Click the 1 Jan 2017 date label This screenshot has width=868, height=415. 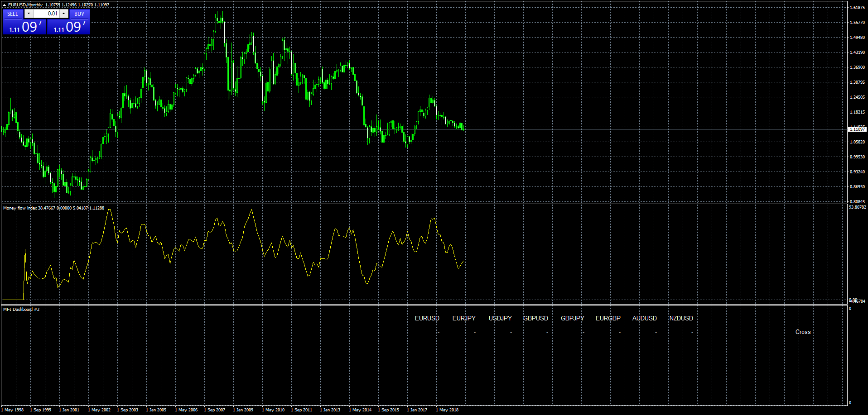tap(417, 410)
